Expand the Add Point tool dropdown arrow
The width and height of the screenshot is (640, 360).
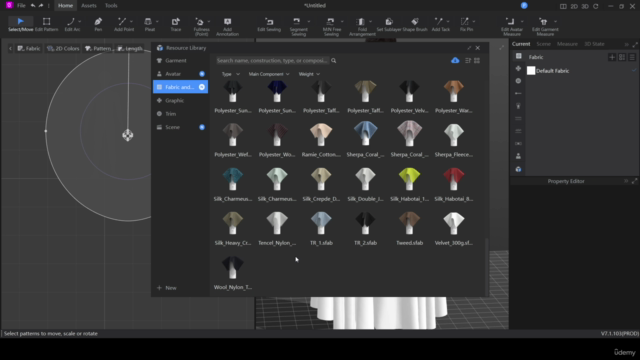pyautogui.click(x=131, y=21)
